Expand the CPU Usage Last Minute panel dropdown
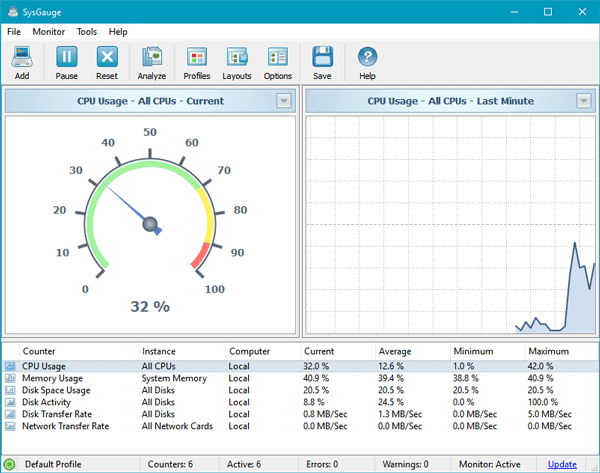The width and height of the screenshot is (600, 473). 584,101
